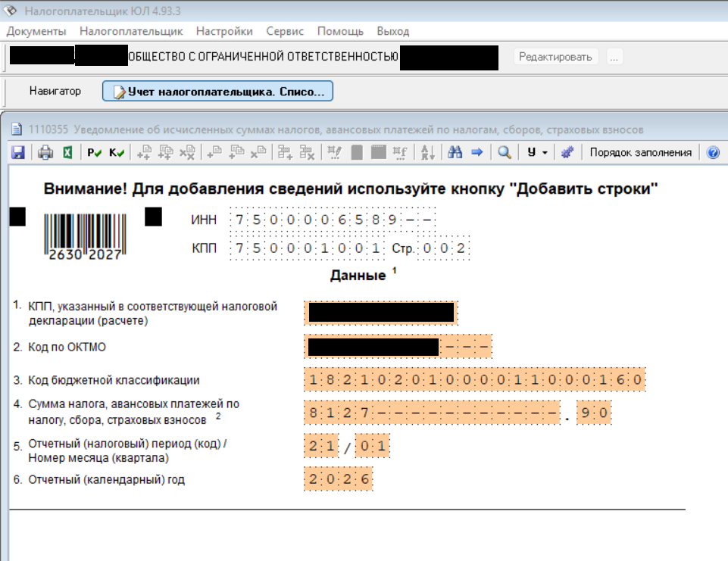Open the Настройки menu
This screenshot has height=561, width=728.
[x=224, y=31]
